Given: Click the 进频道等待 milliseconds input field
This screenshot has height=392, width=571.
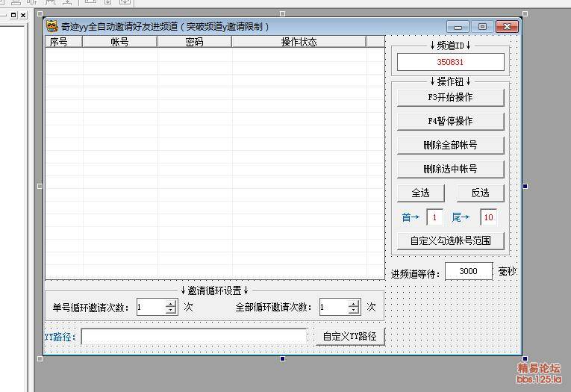Looking at the screenshot, I should [469, 271].
